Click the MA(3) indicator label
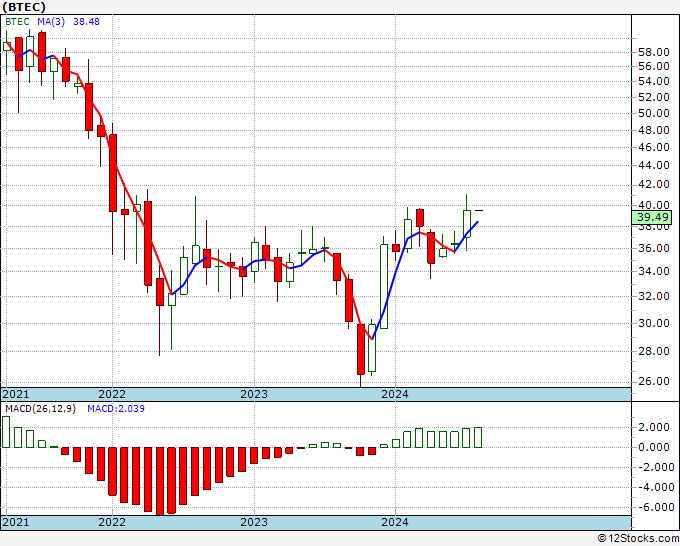The image size is (680, 546). 51,22
